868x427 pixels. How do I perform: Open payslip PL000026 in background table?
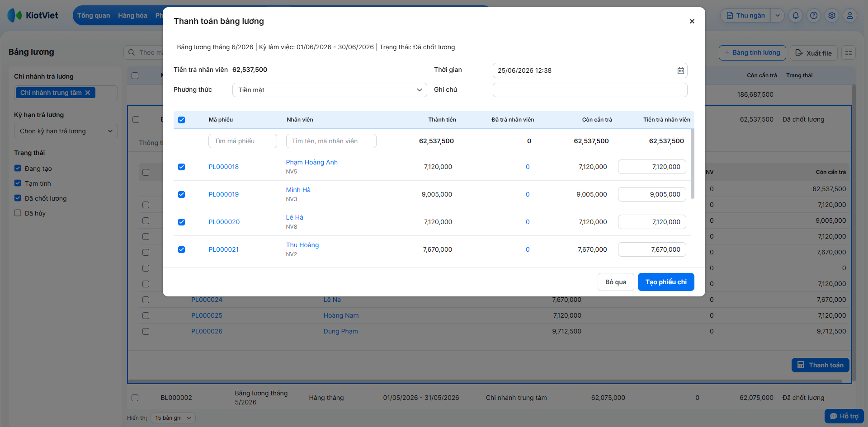click(x=207, y=331)
